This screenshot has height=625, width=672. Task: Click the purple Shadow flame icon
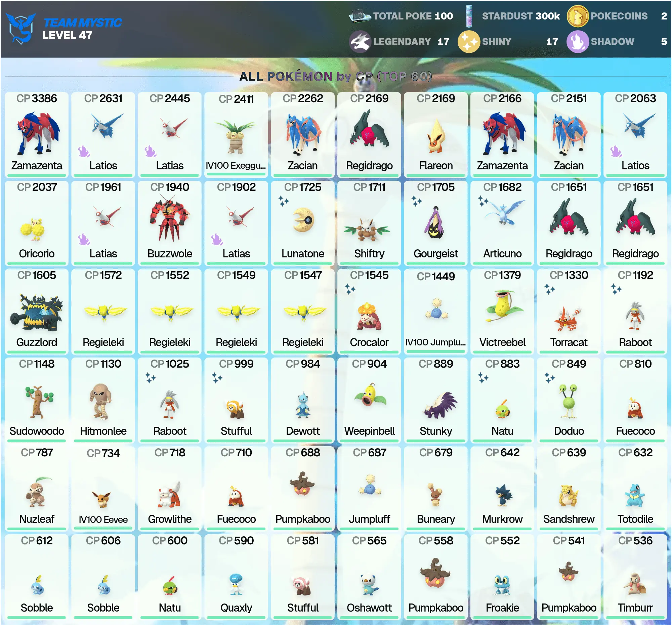(578, 42)
